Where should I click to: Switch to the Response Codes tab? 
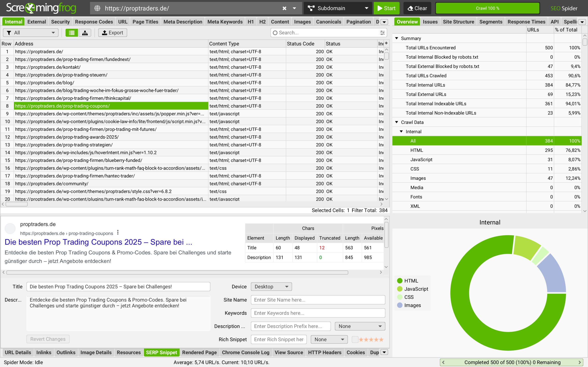click(94, 22)
